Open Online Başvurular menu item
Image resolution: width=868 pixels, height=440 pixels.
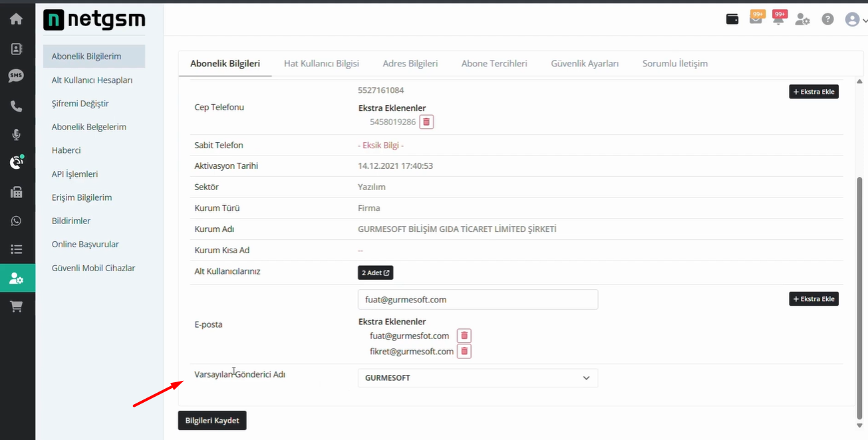pyautogui.click(x=85, y=245)
